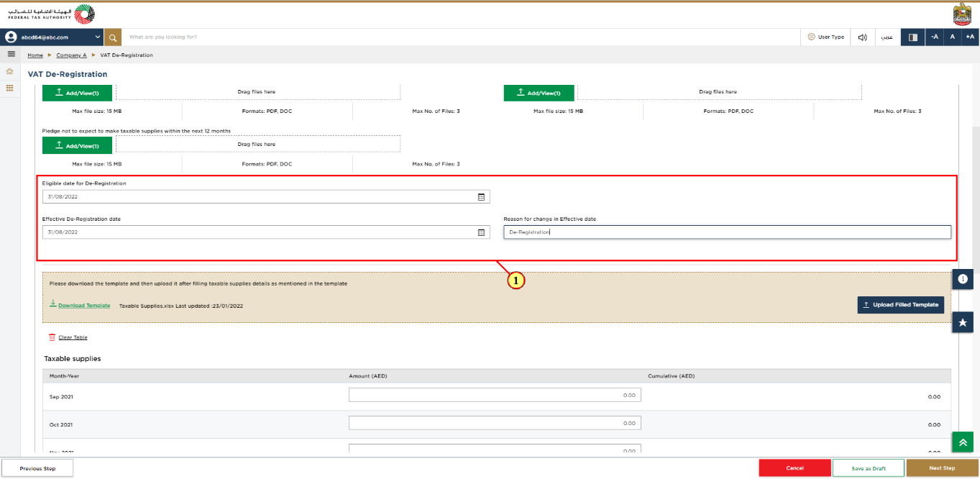Open calendar for Eligible date for De-Registration
This screenshot has height=479, width=980.
coord(481,197)
